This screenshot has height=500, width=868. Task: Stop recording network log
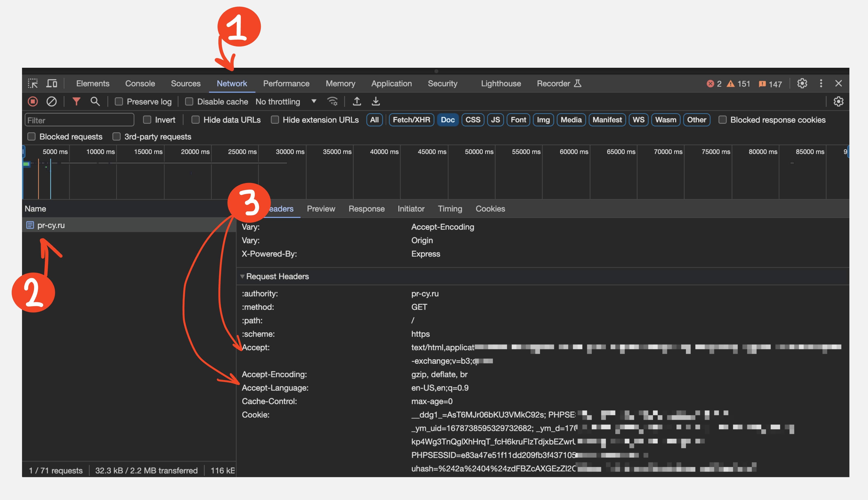[x=33, y=102]
